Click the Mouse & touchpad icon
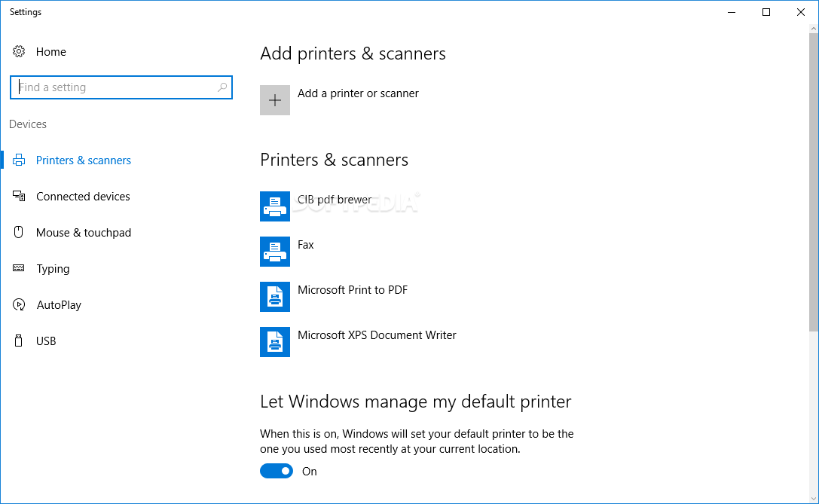This screenshot has width=819, height=504. [x=18, y=232]
